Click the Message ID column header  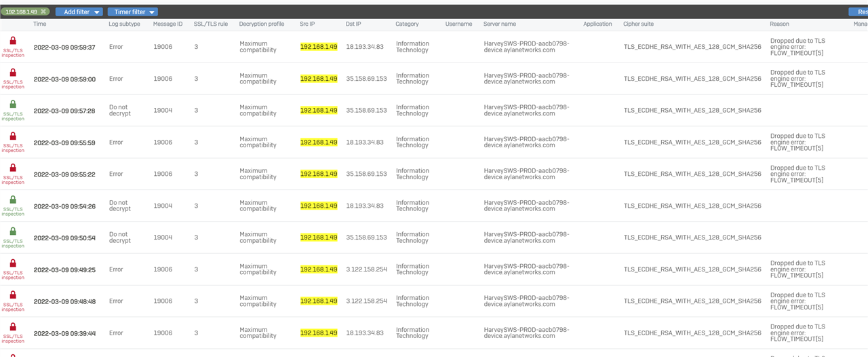tap(167, 24)
